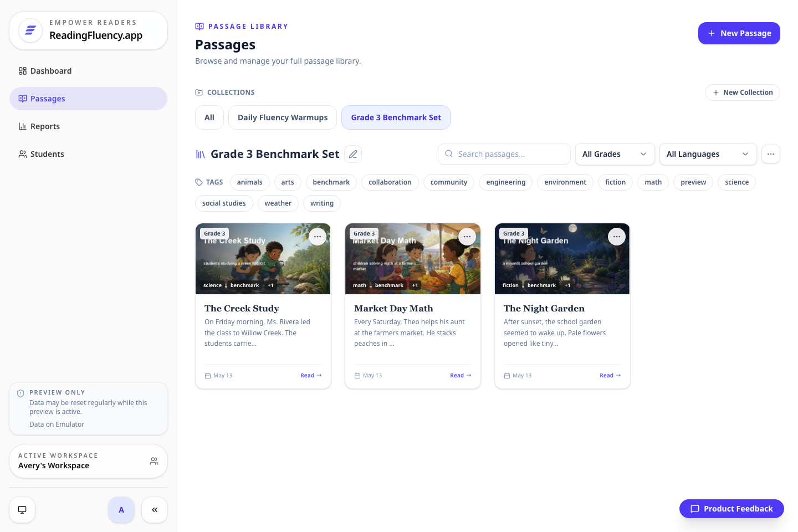This screenshot has width=798, height=532.
Task: Click the Tags label icon
Action: 199,182
